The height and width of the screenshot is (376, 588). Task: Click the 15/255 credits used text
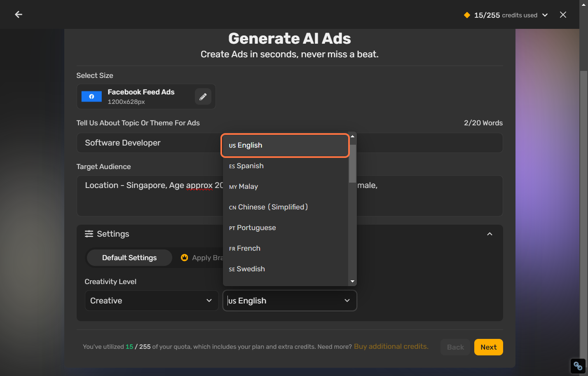pyautogui.click(x=506, y=15)
